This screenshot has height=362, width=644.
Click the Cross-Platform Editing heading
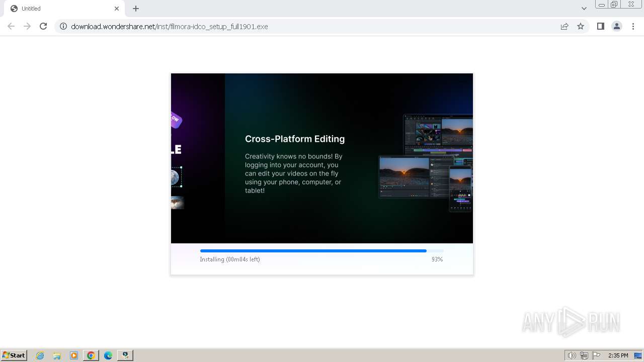(295, 139)
